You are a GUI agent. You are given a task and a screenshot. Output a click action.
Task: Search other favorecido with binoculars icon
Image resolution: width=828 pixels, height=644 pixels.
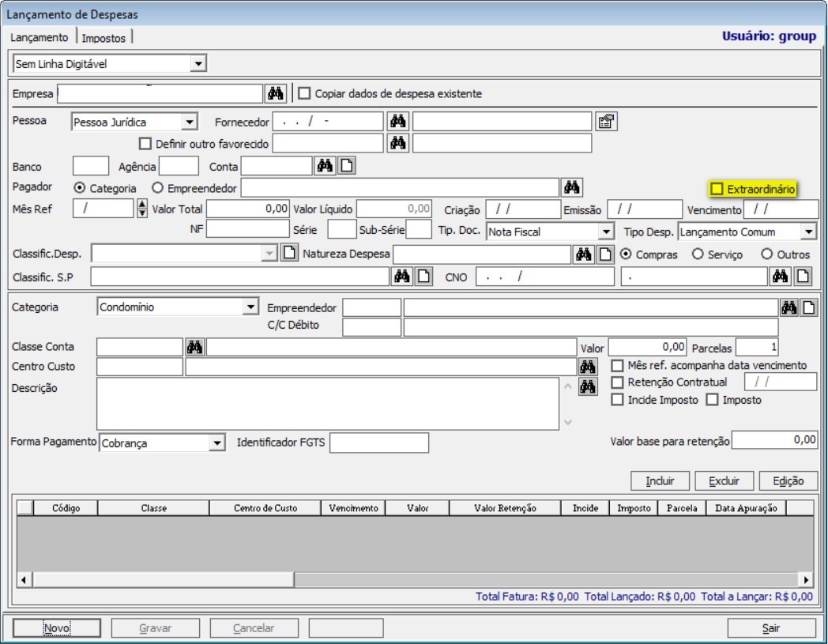(397, 143)
